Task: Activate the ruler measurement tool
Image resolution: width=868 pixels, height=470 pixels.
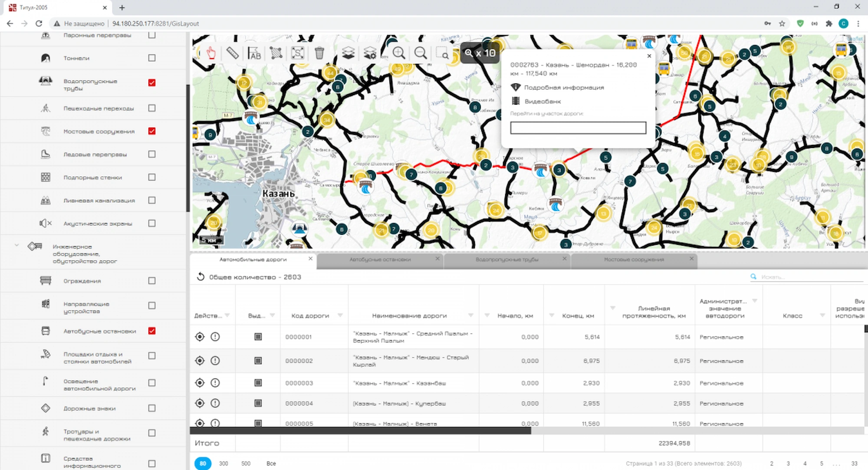Action: coord(232,53)
